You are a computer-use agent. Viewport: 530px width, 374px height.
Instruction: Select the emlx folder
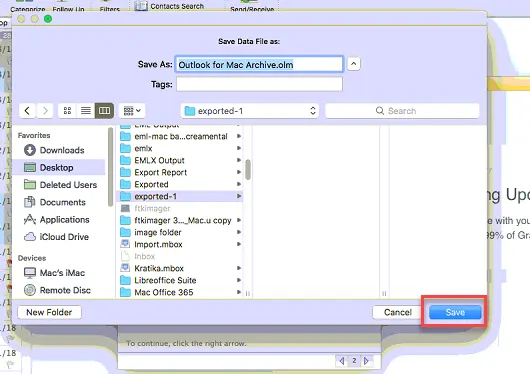(180, 148)
